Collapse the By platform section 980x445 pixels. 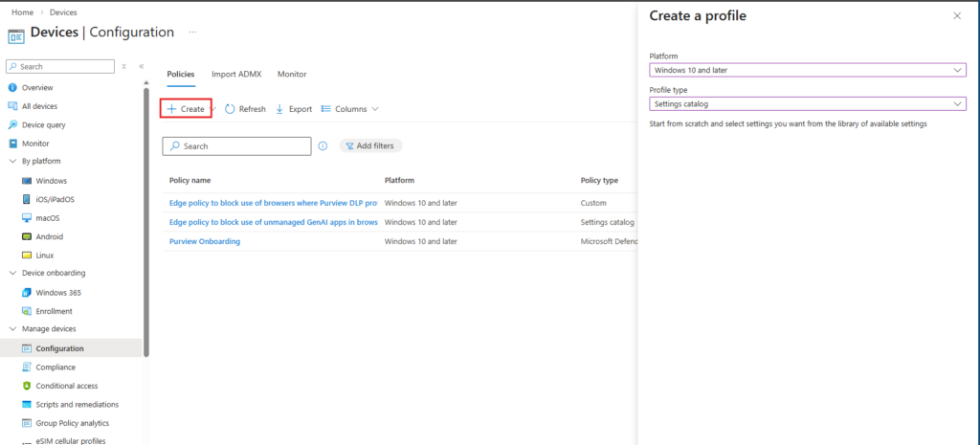coord(12,161)
